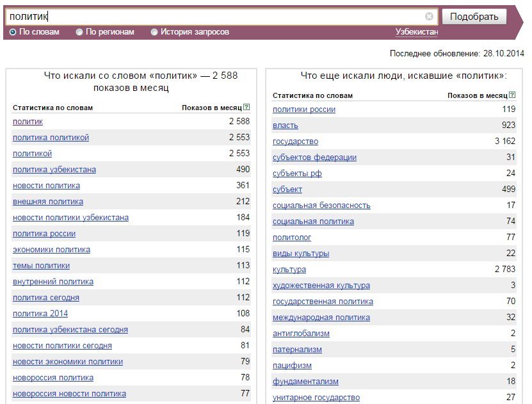Viewport: 532px width, 404px height.
Task: Open the 'политикой' keyword link
Action: pos(32,153)
